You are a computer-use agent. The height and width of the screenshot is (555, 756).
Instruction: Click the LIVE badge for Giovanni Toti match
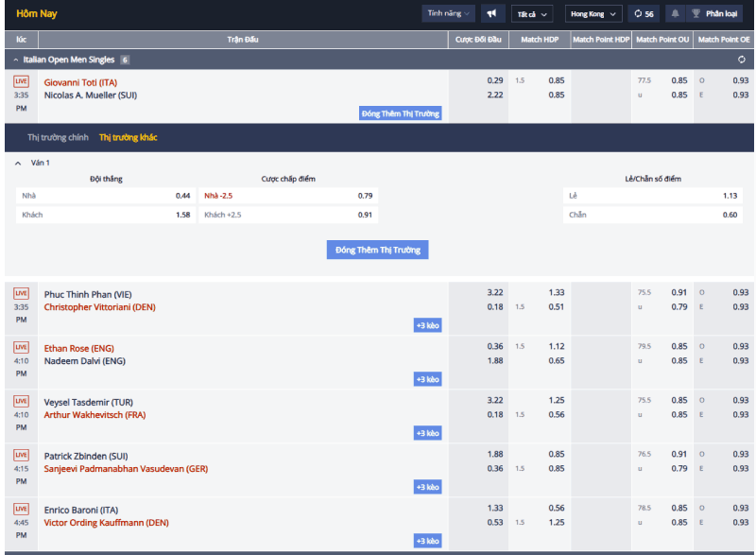pos(21,81)
